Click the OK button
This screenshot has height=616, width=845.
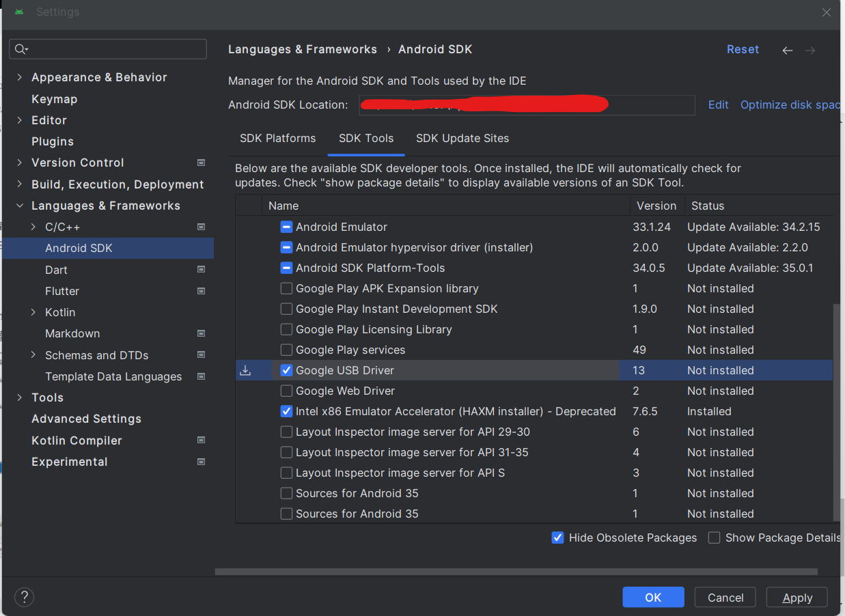click(x=653, y=597)
